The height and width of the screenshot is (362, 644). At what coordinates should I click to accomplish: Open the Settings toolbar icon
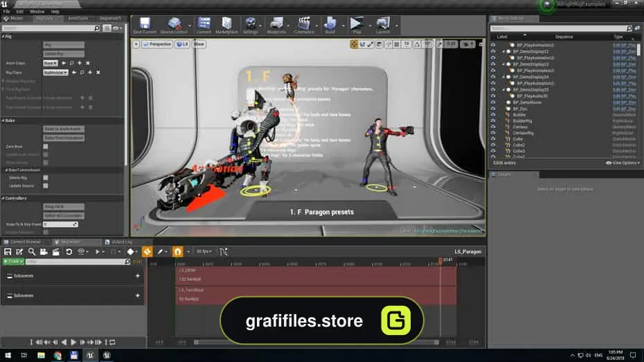point(250,25)
